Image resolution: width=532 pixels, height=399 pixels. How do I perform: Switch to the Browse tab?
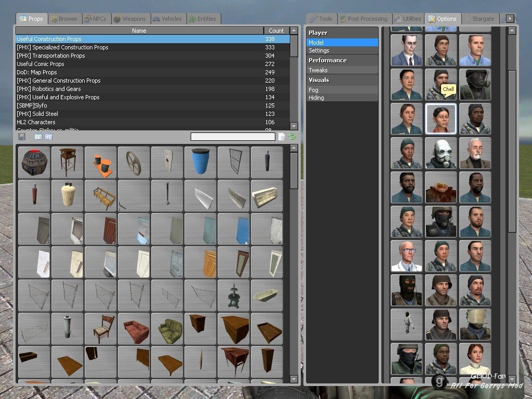tap(64, 19)
